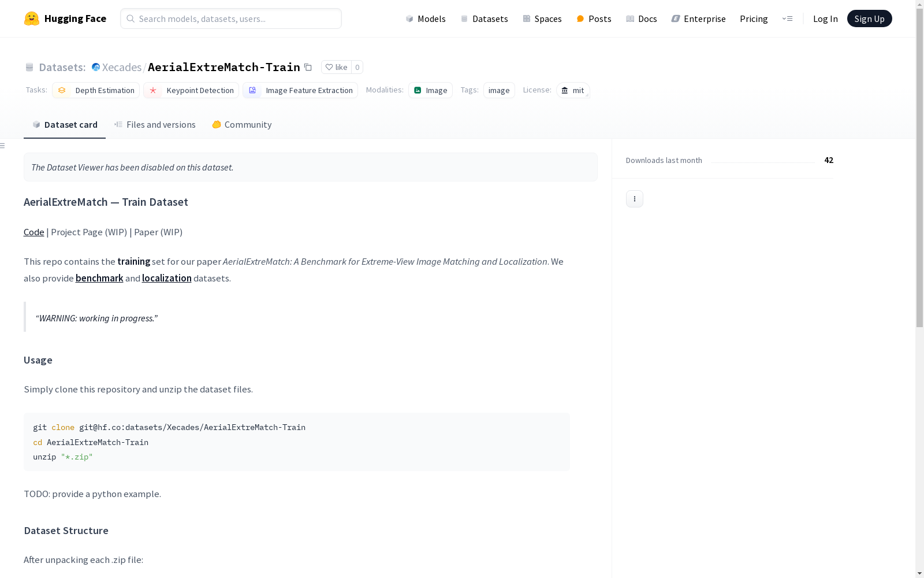
Task: Select the Keypoint Detection task tag
Action: tap(191, 90)
